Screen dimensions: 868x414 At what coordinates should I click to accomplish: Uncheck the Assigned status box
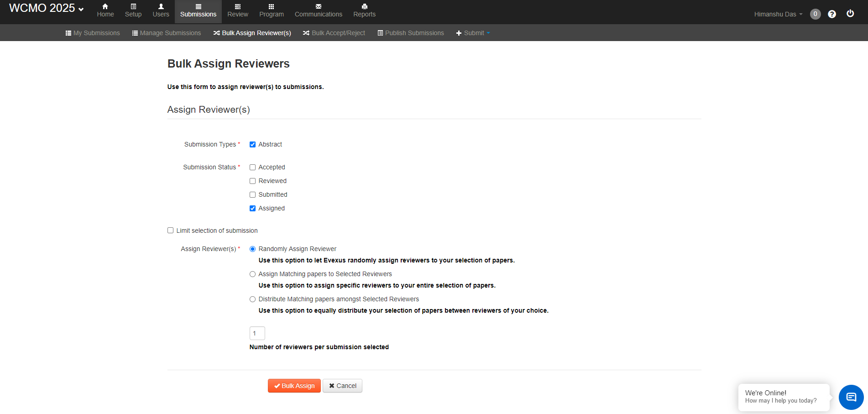252,208
